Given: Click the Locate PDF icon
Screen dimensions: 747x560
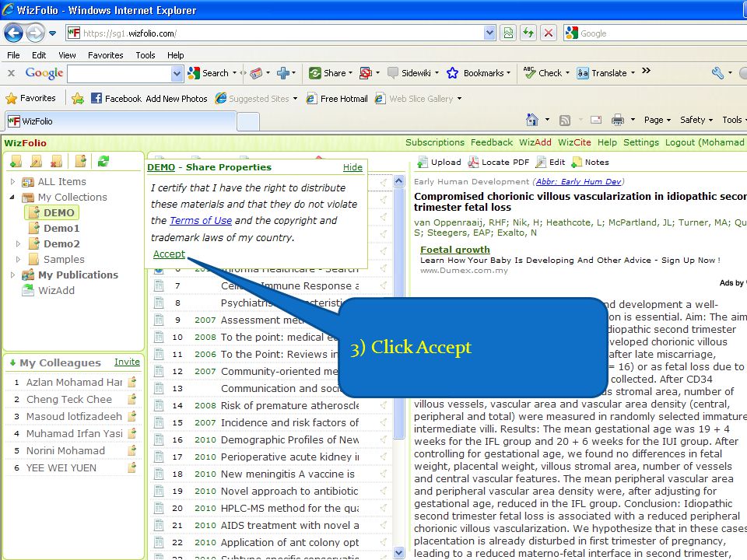Looking at the screenshot, I should click(x=473, y=163).
